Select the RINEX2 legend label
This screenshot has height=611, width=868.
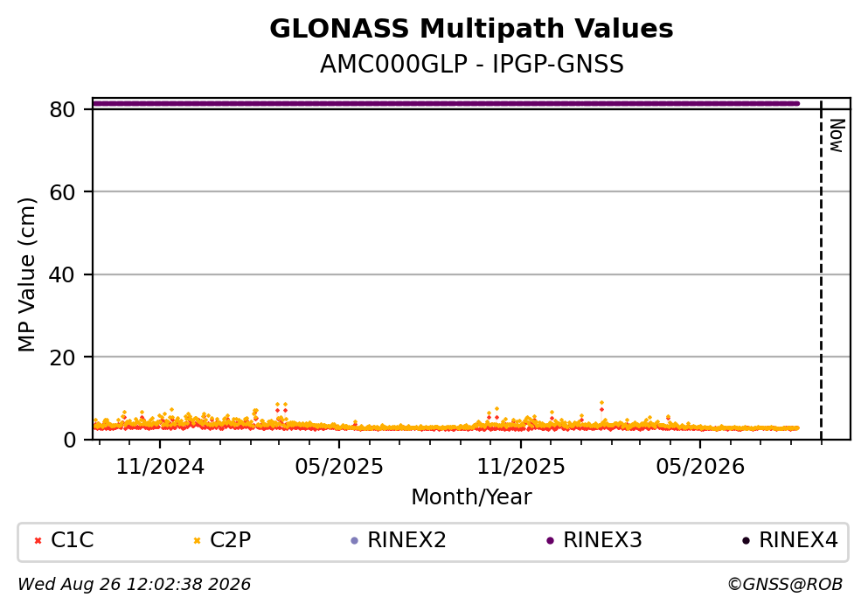tap(406, 539)
